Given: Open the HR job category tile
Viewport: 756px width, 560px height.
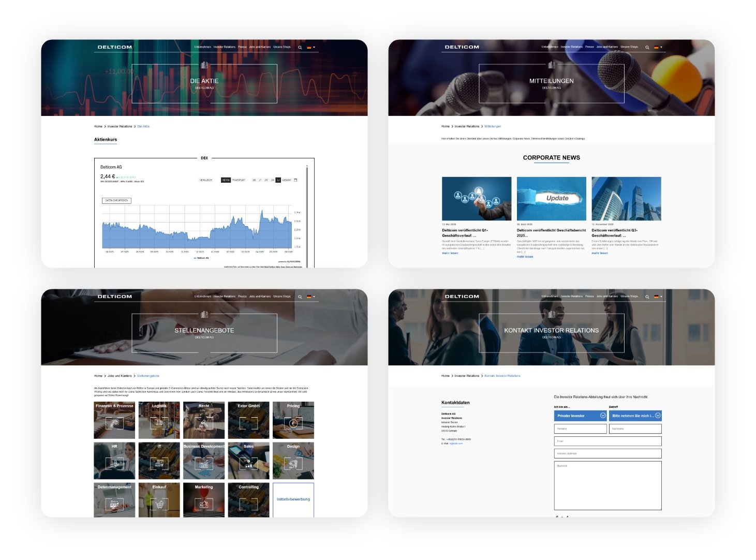Looking at the screenshot, I should click(x=114, y=461).
